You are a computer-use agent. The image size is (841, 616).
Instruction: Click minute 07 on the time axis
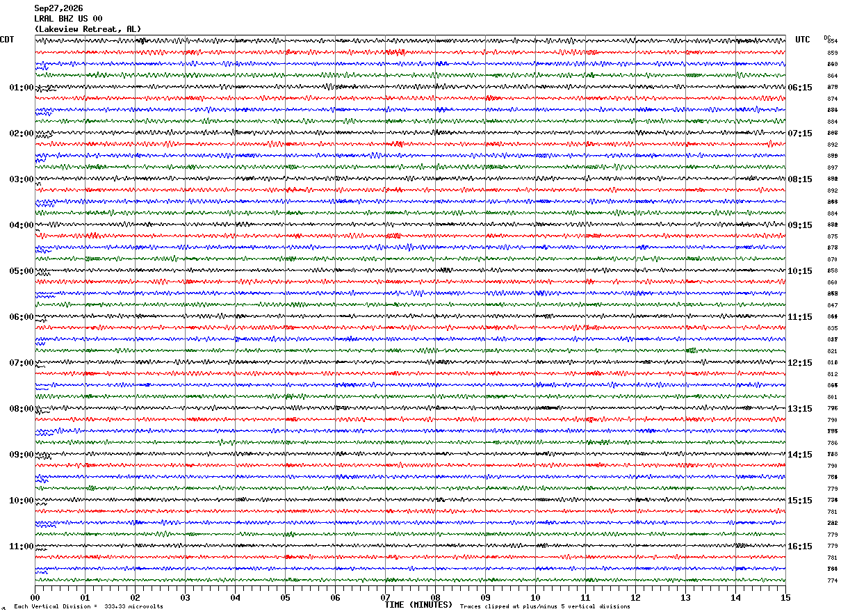point(385,597)
